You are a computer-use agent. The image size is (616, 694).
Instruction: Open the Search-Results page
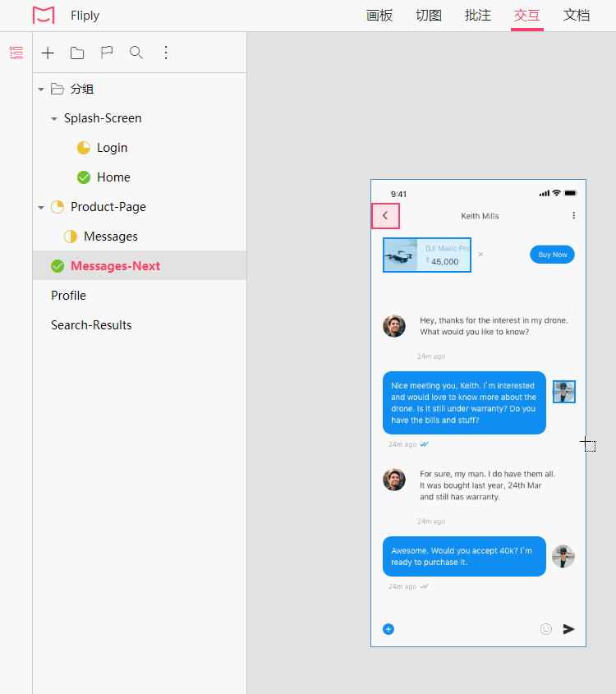(91, 325)
